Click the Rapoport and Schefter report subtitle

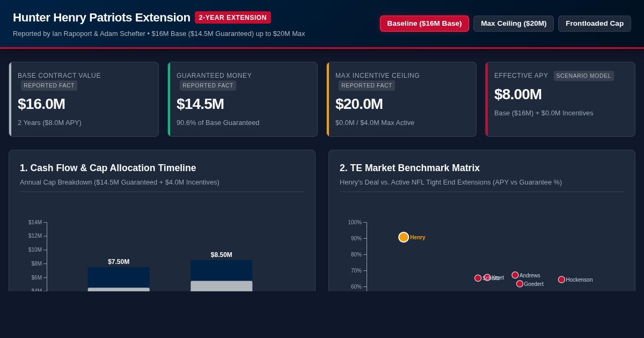click(x=159, y=34)
